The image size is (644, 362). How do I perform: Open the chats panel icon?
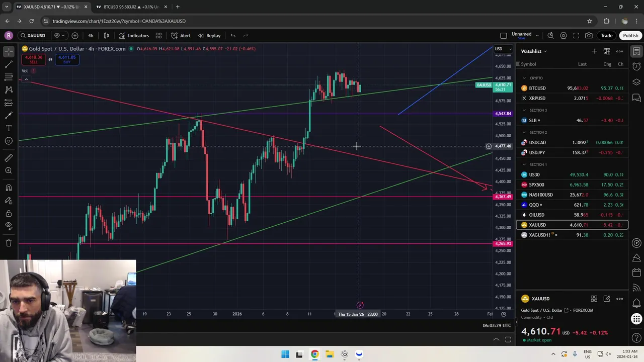[636, 97]
